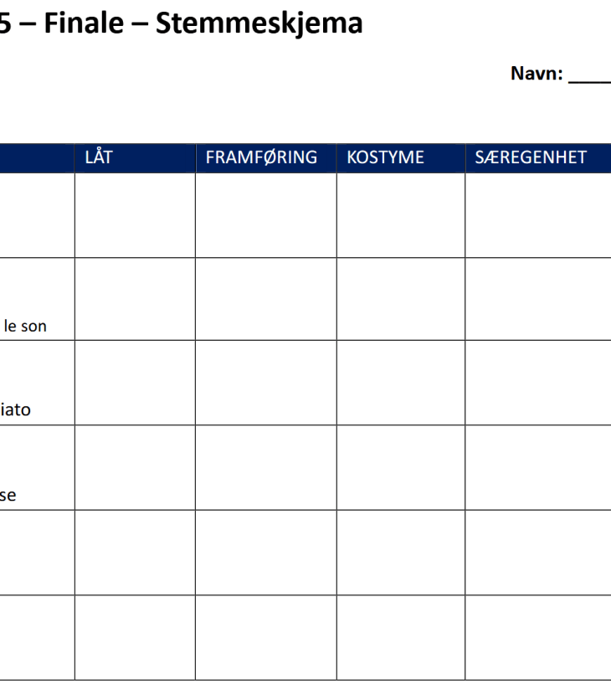Click the KOSTYME cell in the 'le son' row
The image size is (611, 700).
(400, 299)
